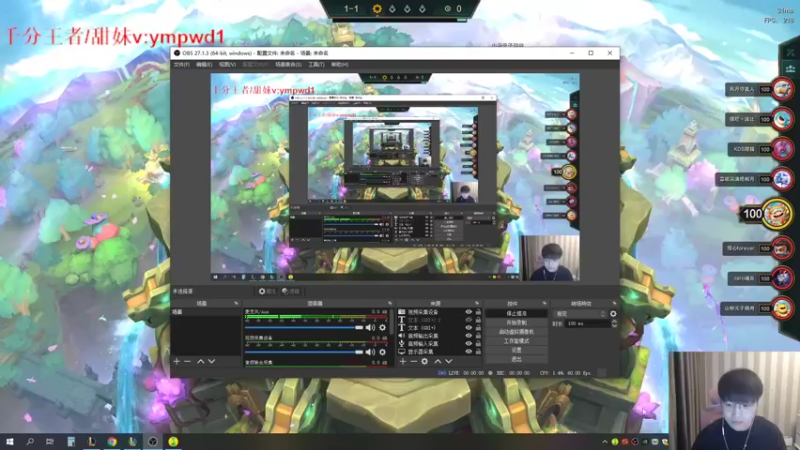Screen dimensions: 800x450
Task: Pop out the 场景 dock panel
Action: tap(236, 303)
